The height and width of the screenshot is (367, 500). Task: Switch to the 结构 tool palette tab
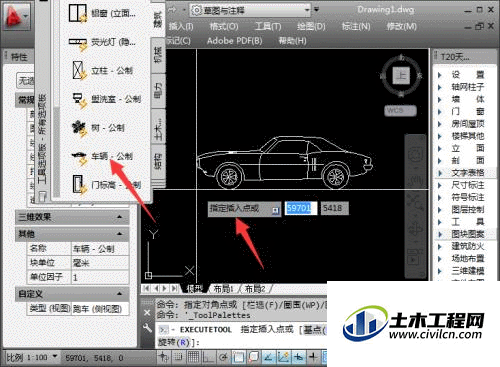click(x=158, y=161)
